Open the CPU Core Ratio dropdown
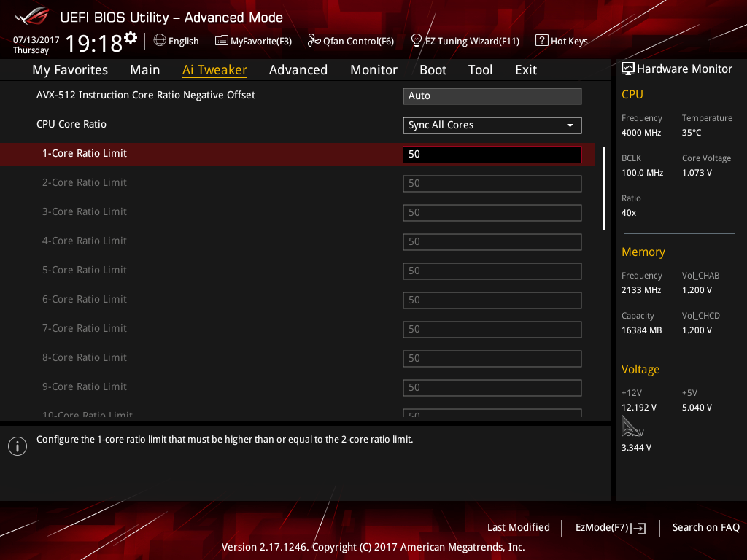This screenshot has height=560, width=747. (492, 125)
